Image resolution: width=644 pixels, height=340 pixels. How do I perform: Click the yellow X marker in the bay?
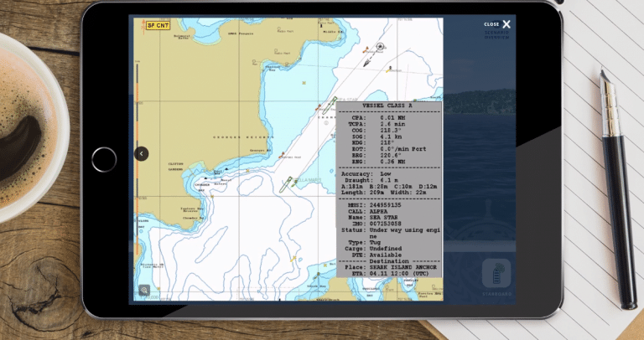pos(304,83)
